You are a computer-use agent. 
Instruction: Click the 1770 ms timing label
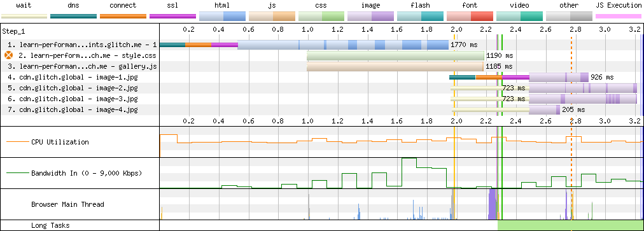(464, 45)
